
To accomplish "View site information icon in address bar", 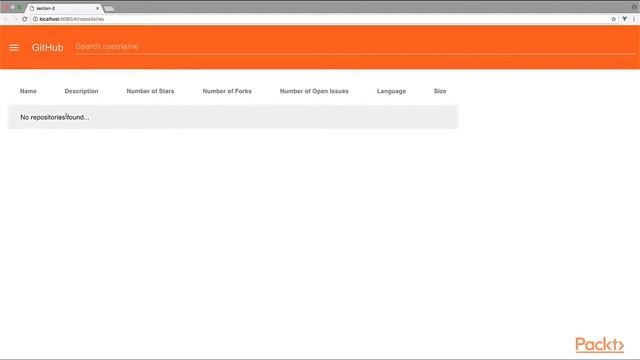I will click(35, 19).
